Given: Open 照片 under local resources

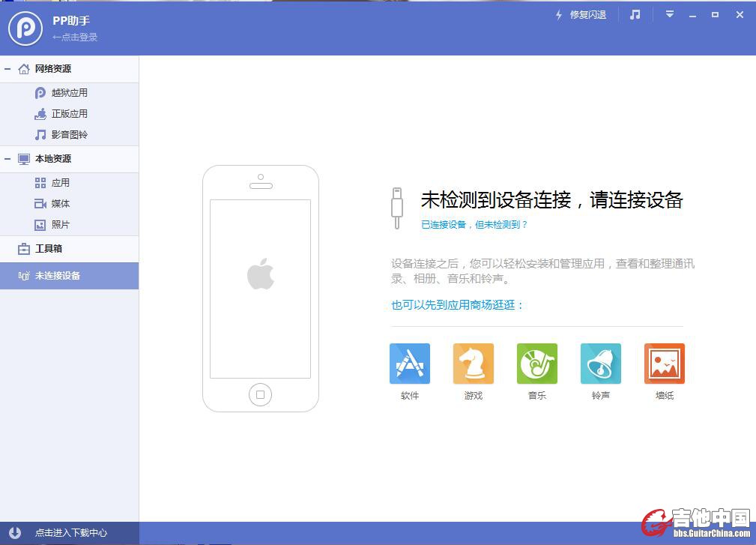Looking at the screenshot, I should [x=60, y=225].
